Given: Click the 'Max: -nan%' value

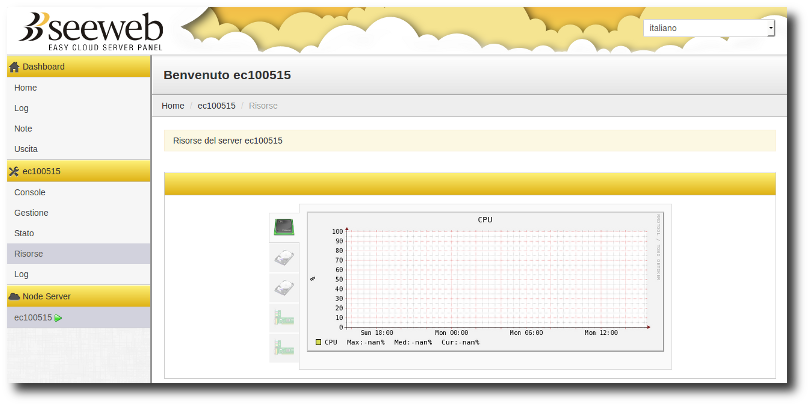Looking at the screenshot, I should (x=366, y=342).
